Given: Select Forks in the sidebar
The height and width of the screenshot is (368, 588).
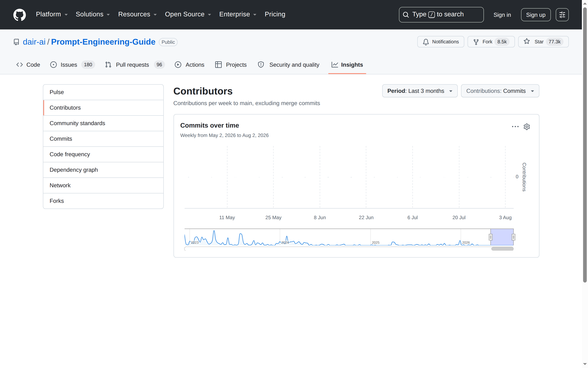Looking at the screenshot, I should point(103,201).
